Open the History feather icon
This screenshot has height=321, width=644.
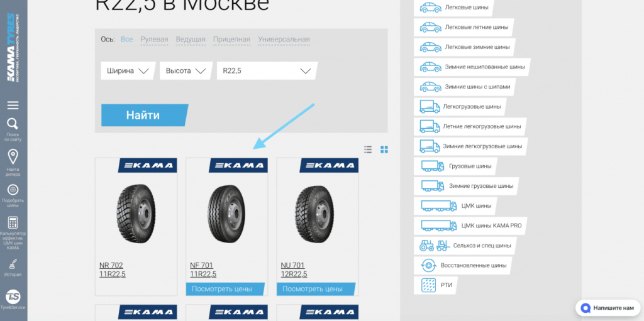click(x=13, y=264)
